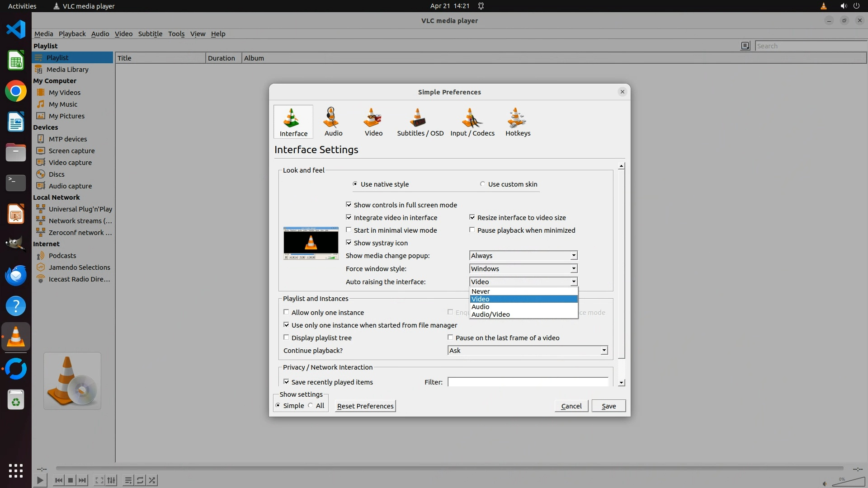Toggle the shuffle (random) playback icon

[152, 480]
